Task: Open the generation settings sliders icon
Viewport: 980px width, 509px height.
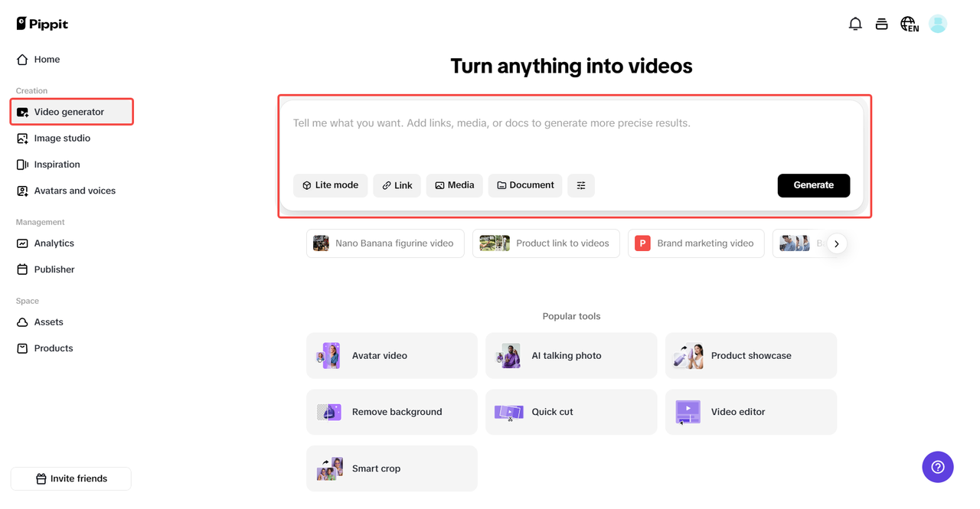Action: point(580,185)
